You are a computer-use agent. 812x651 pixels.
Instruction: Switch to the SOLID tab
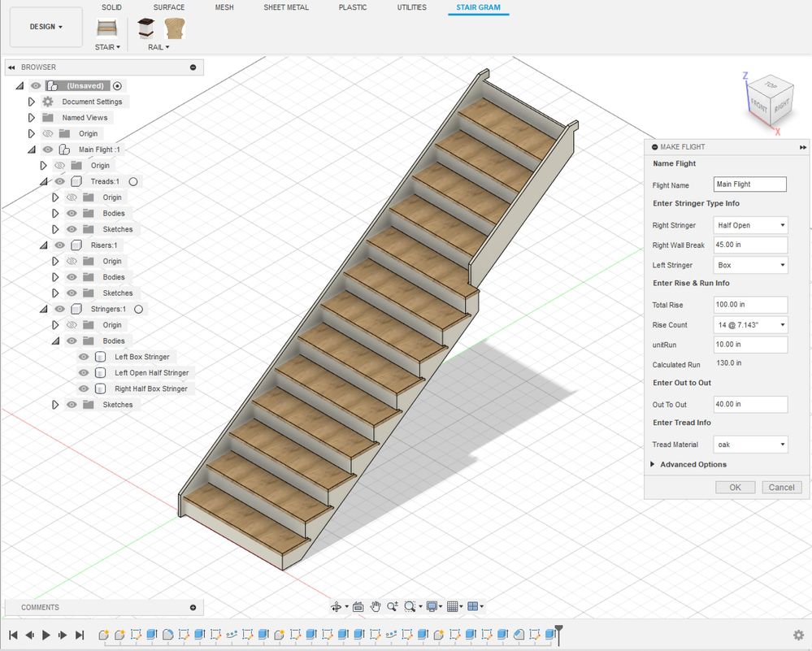pyautogui.click(x=111, y=7)
